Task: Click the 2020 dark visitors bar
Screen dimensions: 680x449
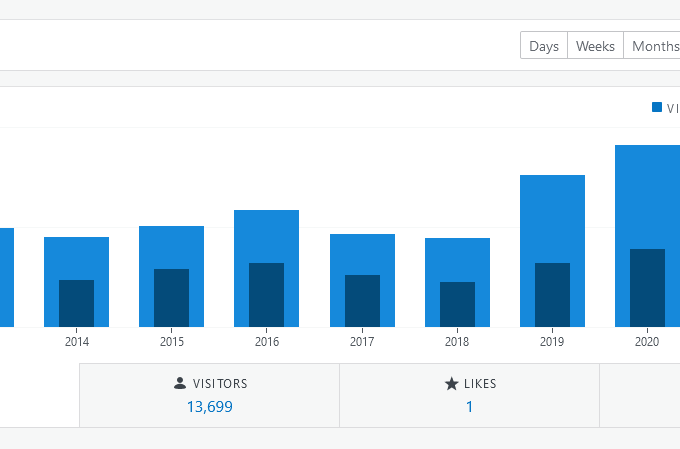Action: [x=647, y=288]
